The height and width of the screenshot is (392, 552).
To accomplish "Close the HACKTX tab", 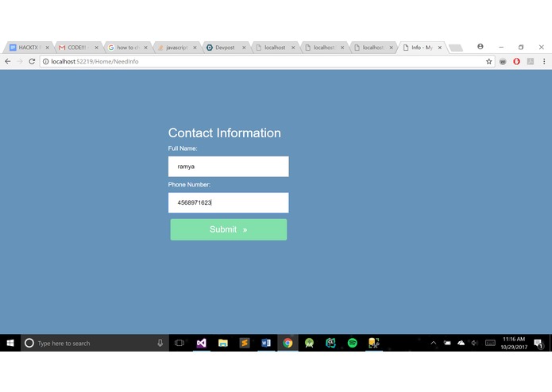I will [47, 48].
